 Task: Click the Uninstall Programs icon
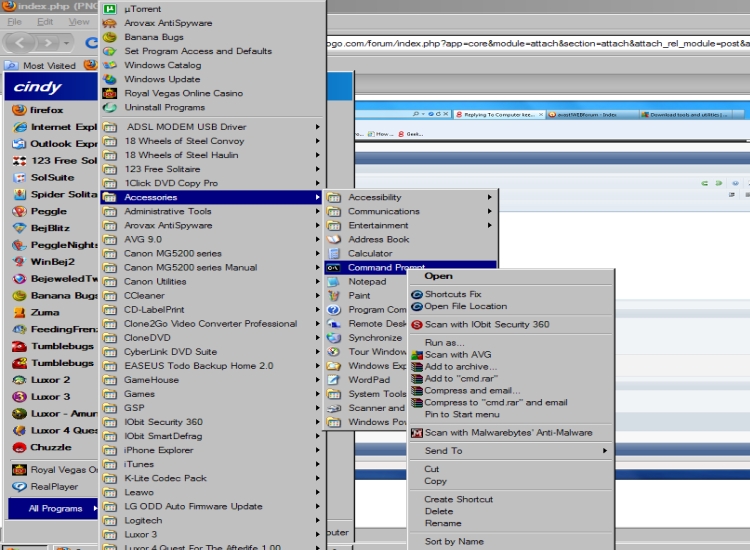pos(110,107)
